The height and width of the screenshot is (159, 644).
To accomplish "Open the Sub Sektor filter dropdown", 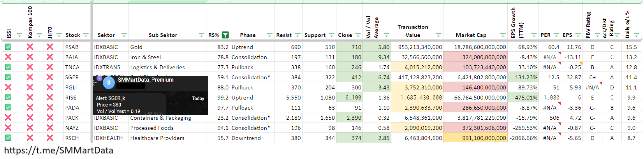I will point(201,35).
